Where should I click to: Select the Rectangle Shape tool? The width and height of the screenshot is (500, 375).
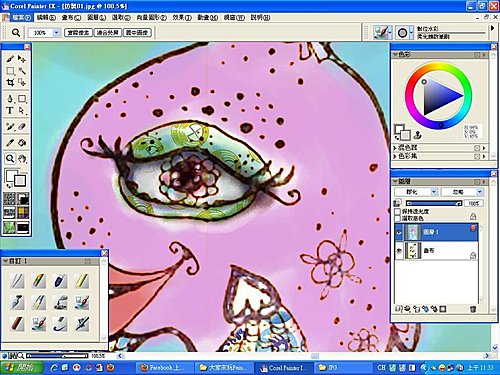[x=22, y=99]
